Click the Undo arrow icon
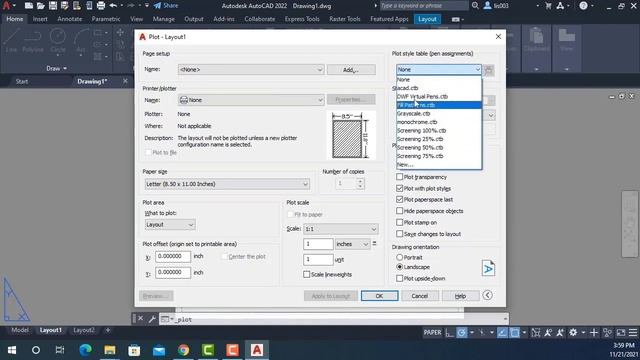Image resolution: width=640 pixels, height=360 pixels. 113,6
